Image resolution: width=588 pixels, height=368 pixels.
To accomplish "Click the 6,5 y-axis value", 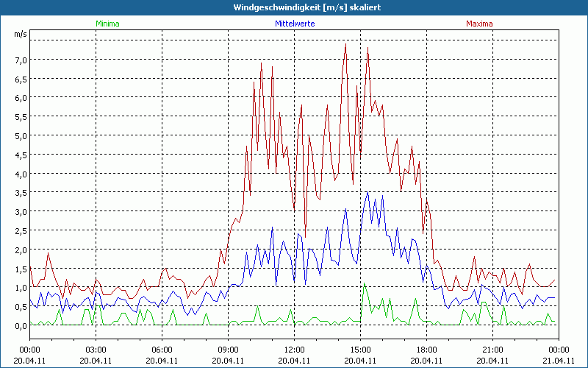I will click(21, 79).
